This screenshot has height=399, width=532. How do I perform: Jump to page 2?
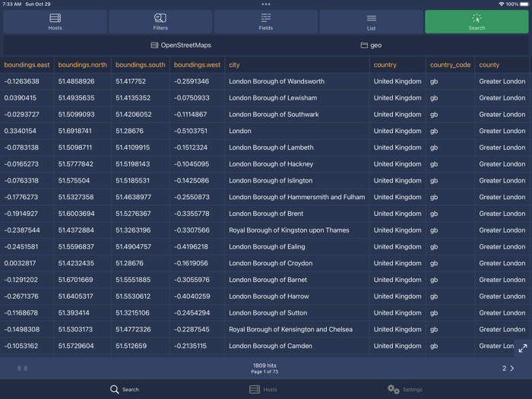[x=504, y=368]
